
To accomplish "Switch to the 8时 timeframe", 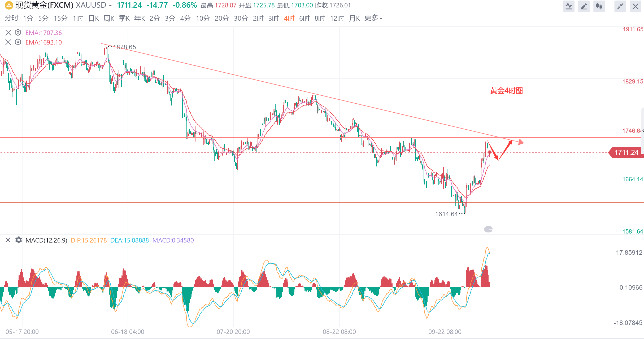I will pos(320,18).
